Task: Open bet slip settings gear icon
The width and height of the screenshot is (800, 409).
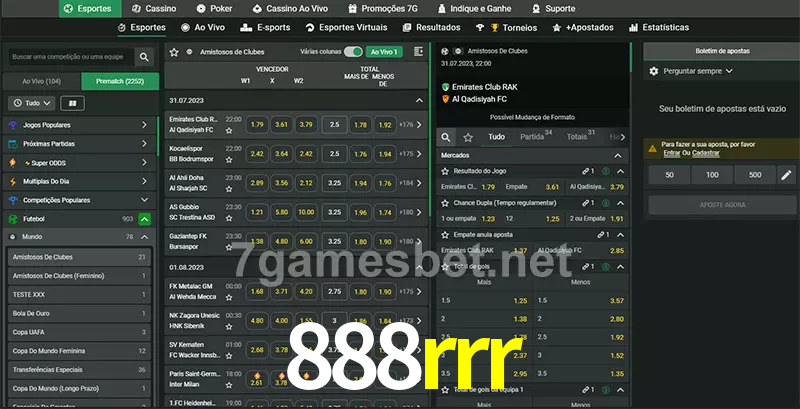Action: point(654,71)
